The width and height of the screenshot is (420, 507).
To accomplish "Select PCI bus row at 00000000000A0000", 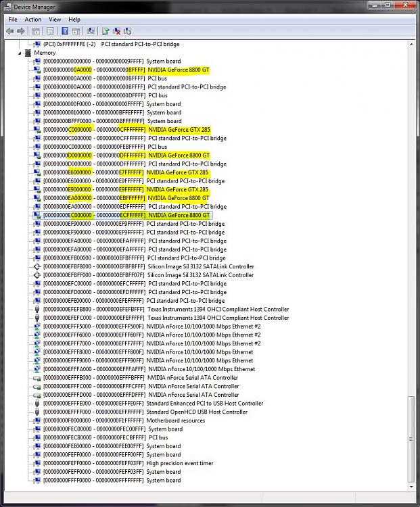I will pyautogui.click(x=105, y=78).
